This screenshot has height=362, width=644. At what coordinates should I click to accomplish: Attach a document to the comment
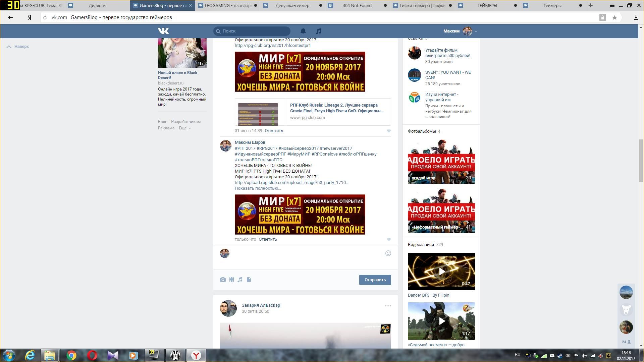[249, 280]
